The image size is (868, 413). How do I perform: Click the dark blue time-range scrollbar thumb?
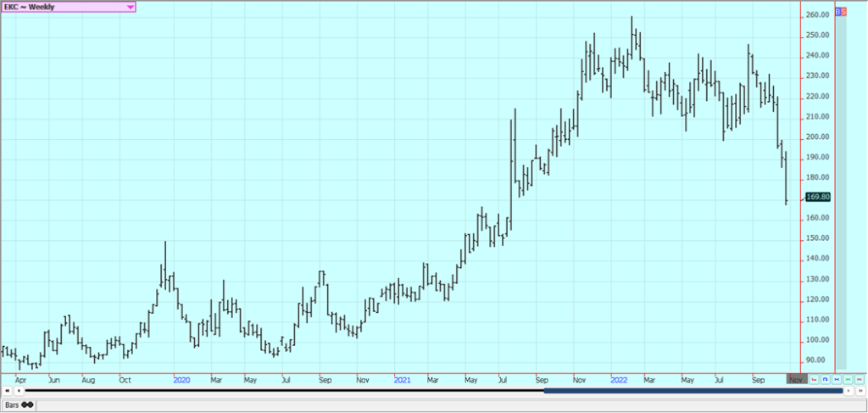693,391
